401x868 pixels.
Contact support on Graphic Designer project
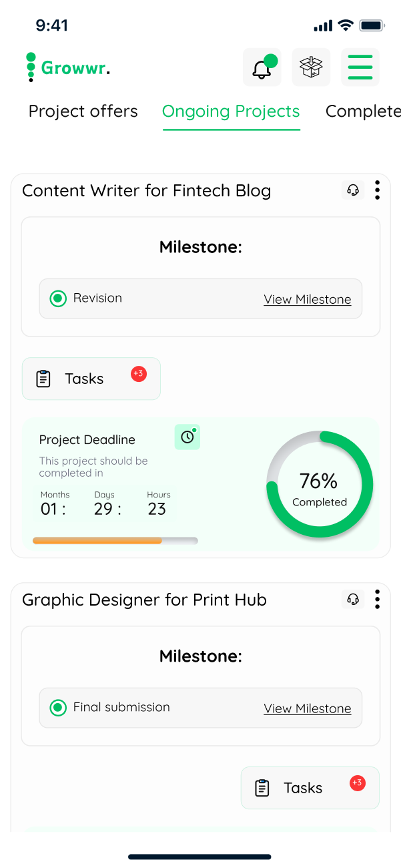(353, 600)
